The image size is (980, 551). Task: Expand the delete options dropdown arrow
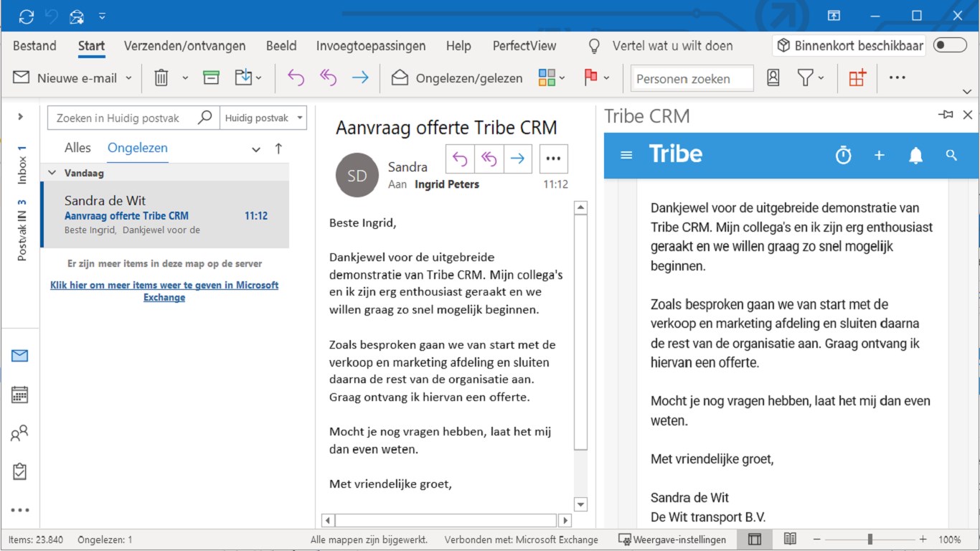185,78
